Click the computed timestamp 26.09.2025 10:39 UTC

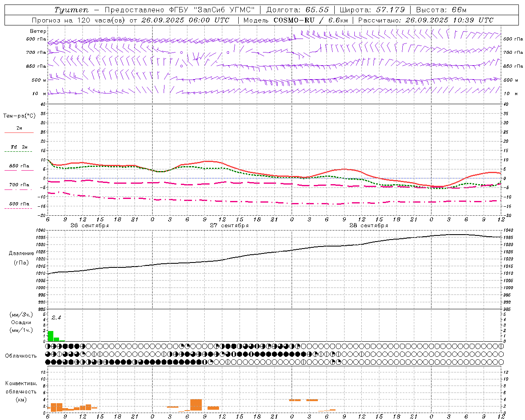point(449,20)
